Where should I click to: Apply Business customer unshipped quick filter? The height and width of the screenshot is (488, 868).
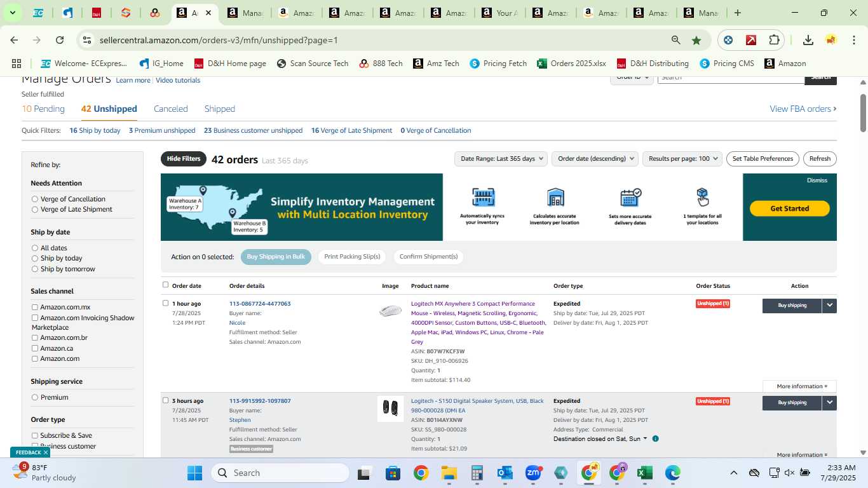pos(253,130)
